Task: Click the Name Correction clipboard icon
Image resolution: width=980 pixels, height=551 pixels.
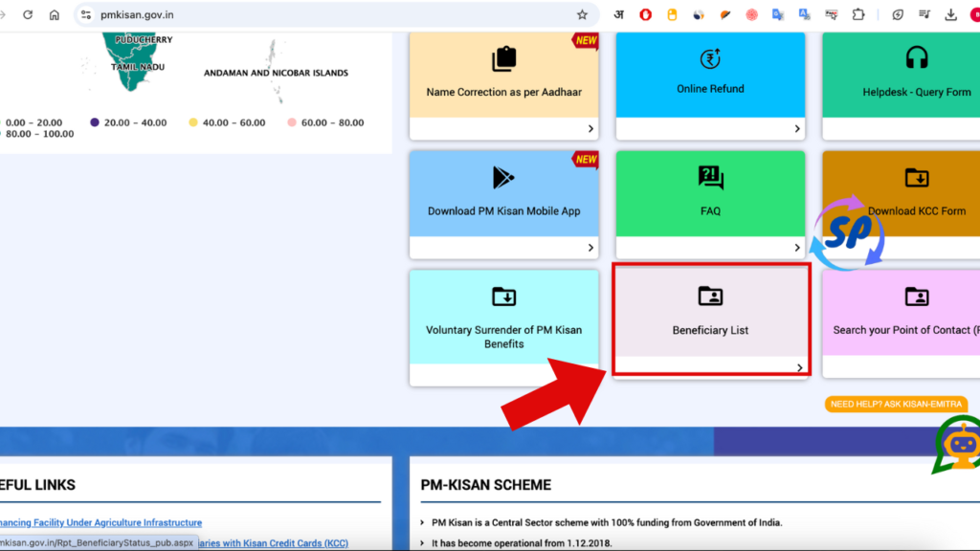Action: tap(503, 59)
